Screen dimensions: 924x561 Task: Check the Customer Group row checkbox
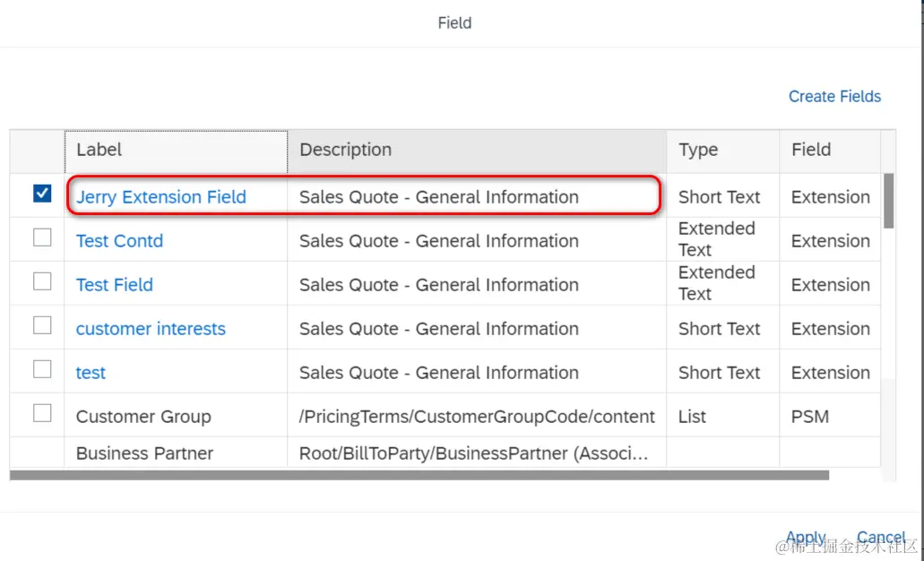[42, 413]
